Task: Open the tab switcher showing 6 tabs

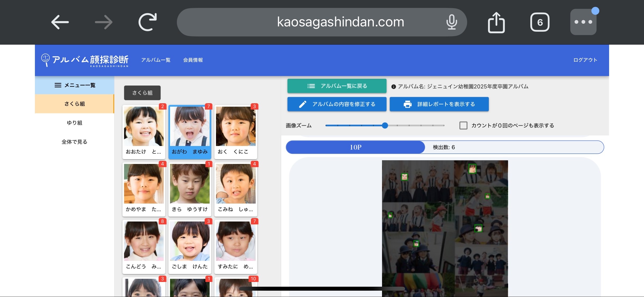Action: pos(540,22)
